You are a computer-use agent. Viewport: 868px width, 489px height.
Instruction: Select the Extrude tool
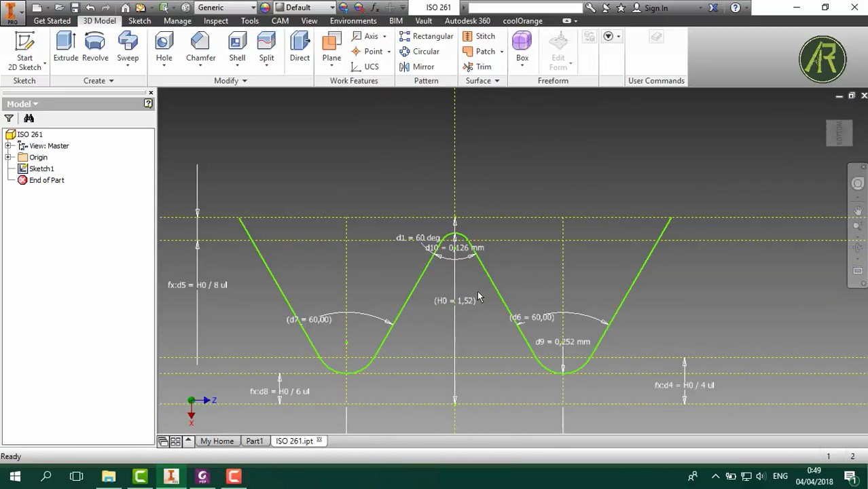(65, 48)
